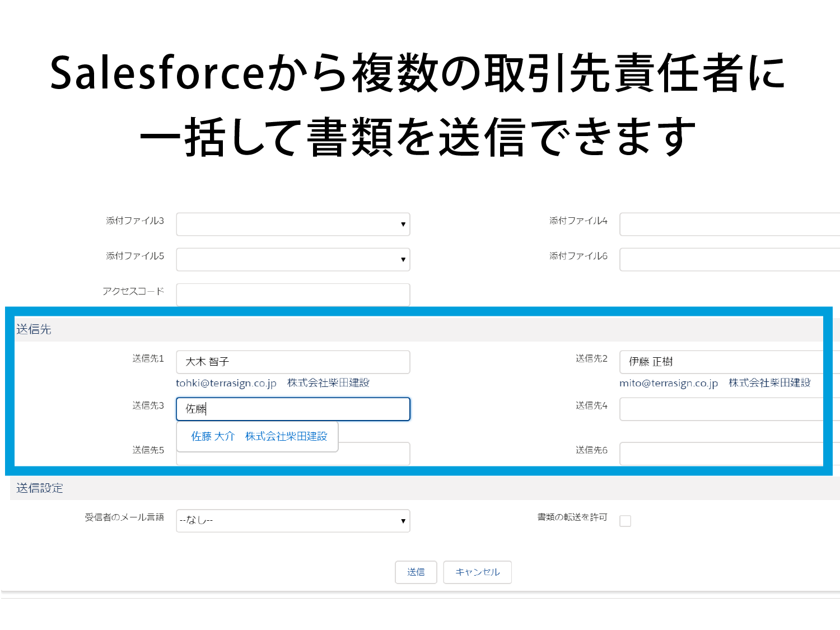Click the 送信先3 field containing 佐藤
Viewport: 840px width, 630px height.
click(x=293, y=409)
